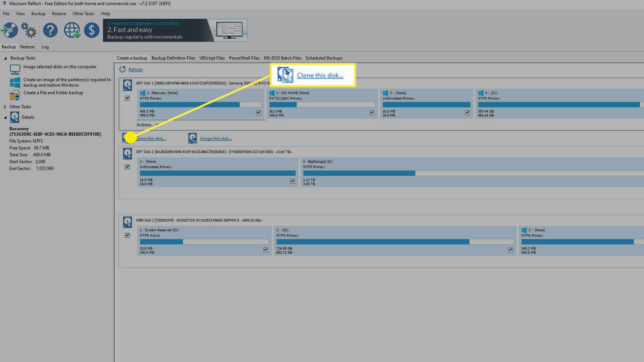Select the System Reserved (D:) partition block
The image size is (644, 362).
204,241
